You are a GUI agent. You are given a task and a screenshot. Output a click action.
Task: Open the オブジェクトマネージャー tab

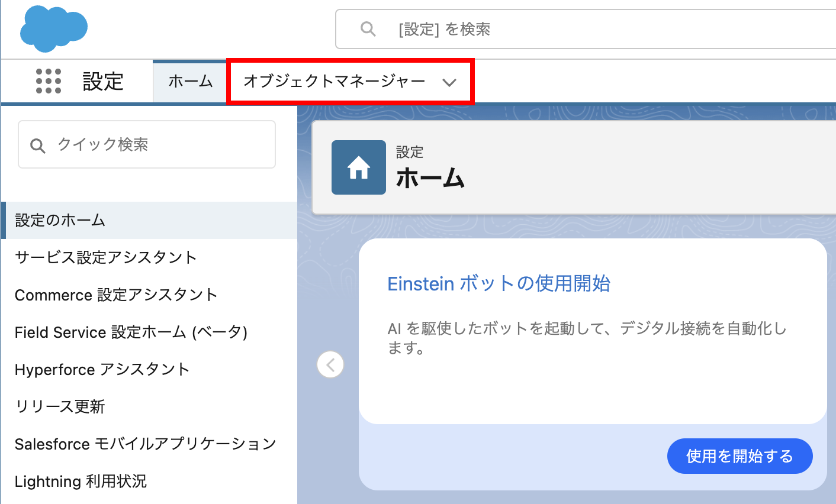(x=335, y=81)
